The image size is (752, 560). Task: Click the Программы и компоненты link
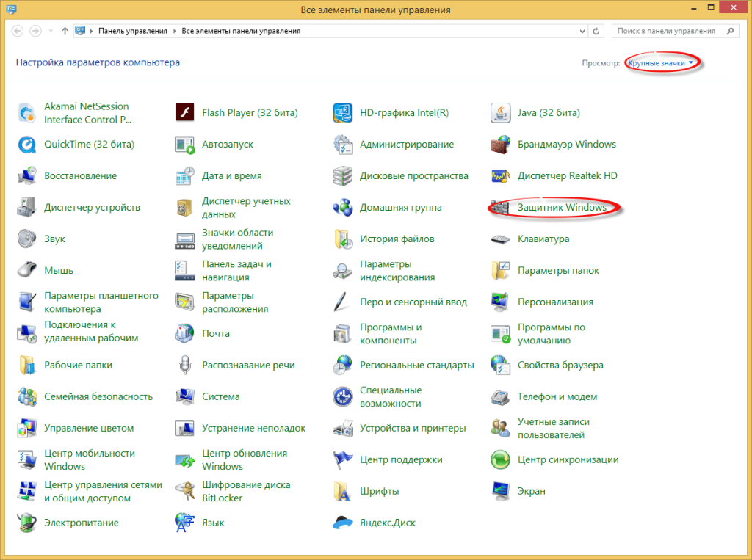[x=391, y=334]
